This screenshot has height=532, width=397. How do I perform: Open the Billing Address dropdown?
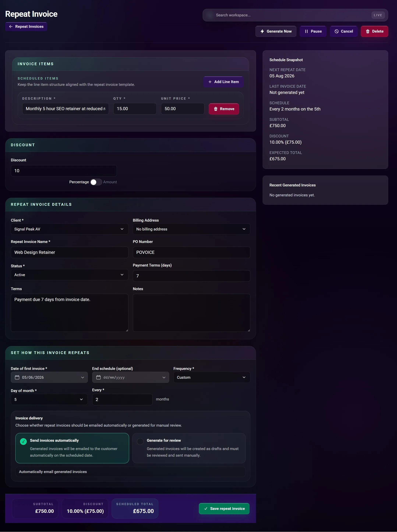point(191,229)
